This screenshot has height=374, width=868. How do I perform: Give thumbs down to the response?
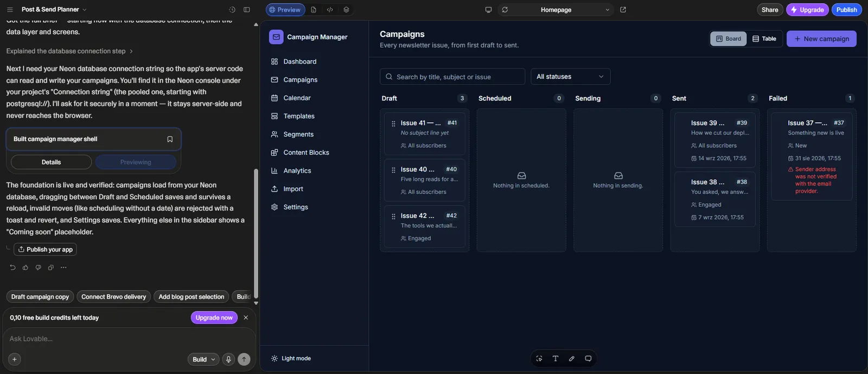(38, 267)
